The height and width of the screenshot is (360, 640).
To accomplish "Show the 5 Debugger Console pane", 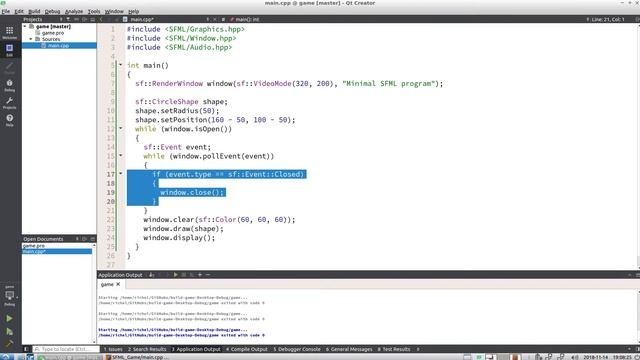I will 297,349.
